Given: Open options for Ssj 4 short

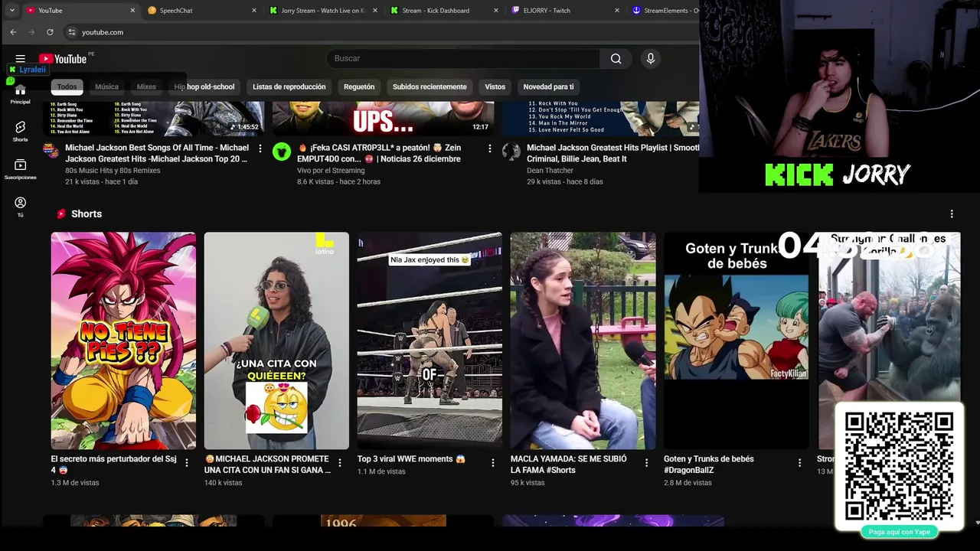Looking at the screenshot, I should click(x=187, y=463).
